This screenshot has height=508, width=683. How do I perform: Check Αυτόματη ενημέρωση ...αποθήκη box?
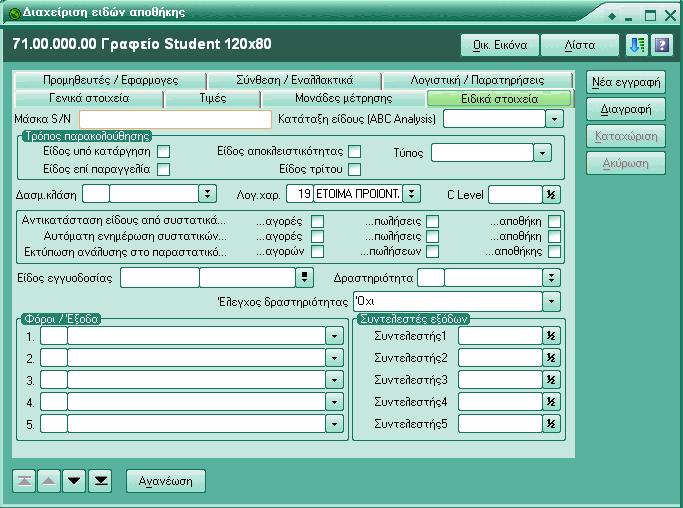click(554, 236)
